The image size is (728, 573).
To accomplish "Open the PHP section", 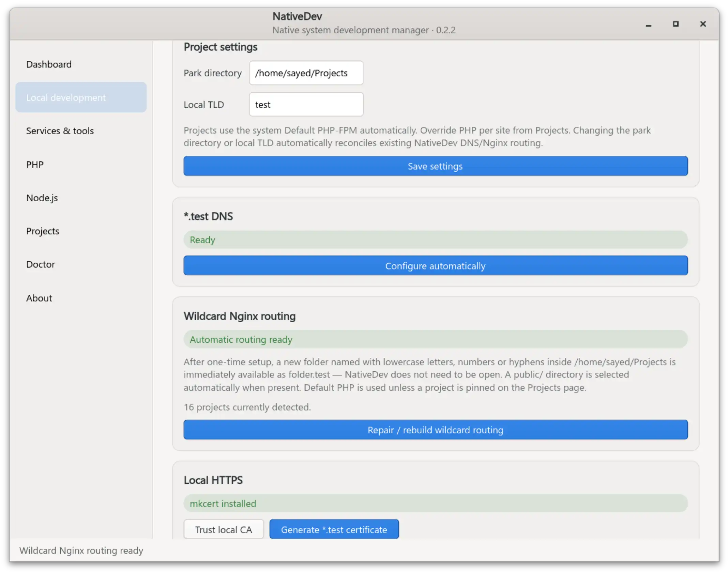I will 81,164.
